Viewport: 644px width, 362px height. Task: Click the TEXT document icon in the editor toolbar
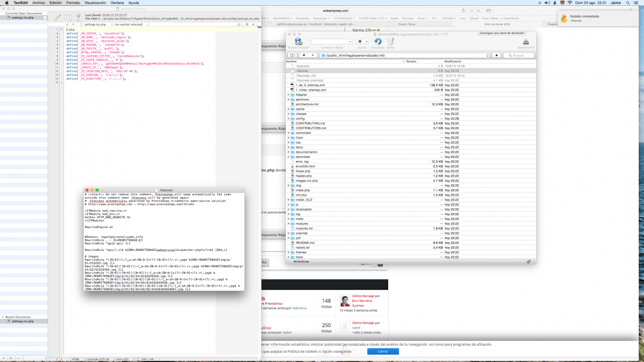pos(78,17)
